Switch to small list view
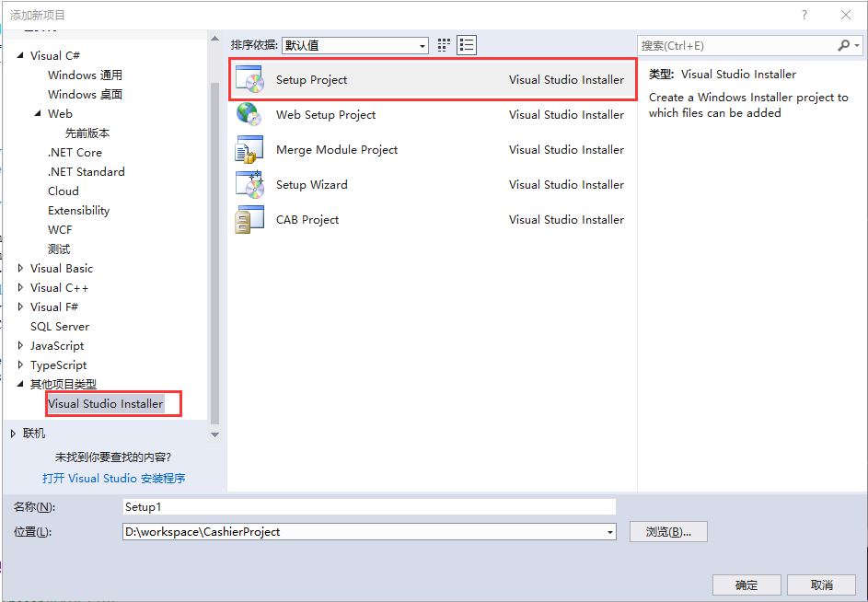The image size is (868, 602). click(466, 44)
